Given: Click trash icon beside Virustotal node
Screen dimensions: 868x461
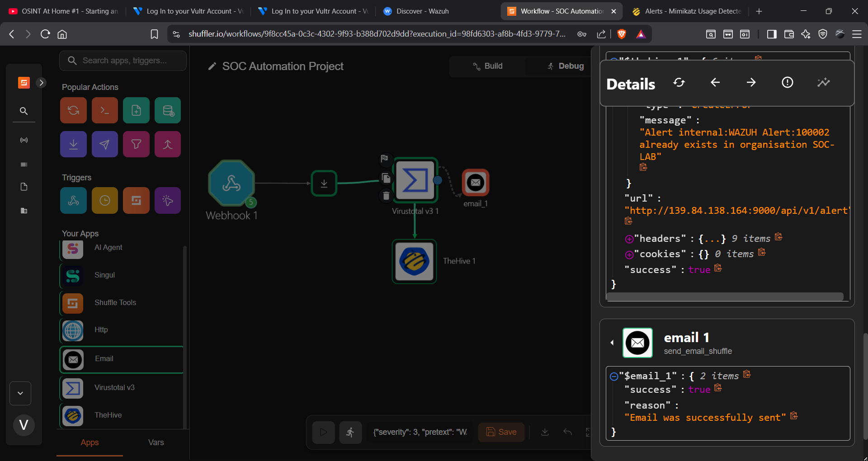Looking at the screenshot, I should [386, 196].
